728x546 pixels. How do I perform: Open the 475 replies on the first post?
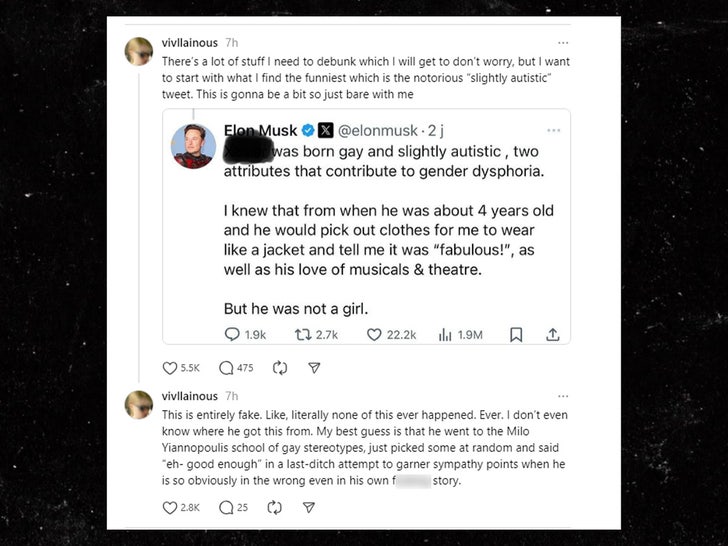[225, 368]
